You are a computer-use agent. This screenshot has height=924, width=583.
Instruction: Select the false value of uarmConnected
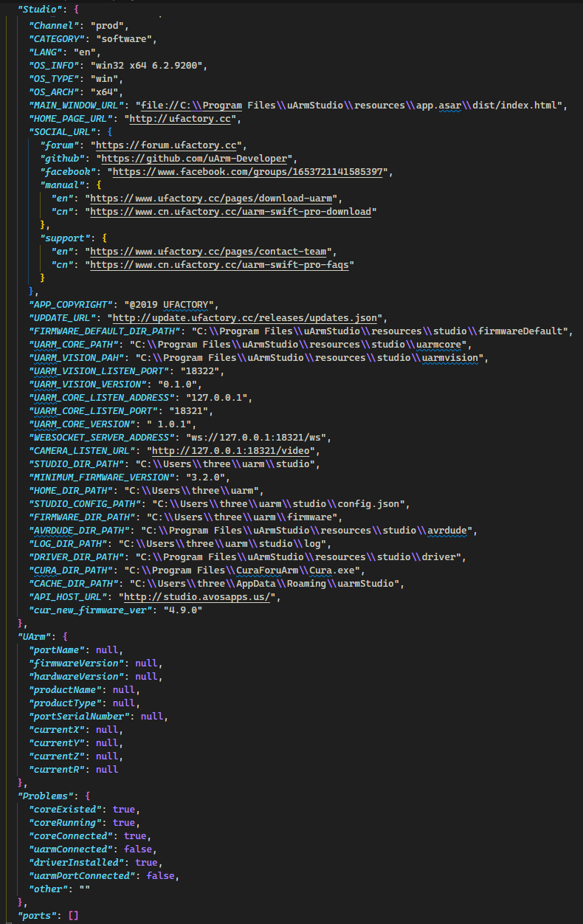[137, 849]
